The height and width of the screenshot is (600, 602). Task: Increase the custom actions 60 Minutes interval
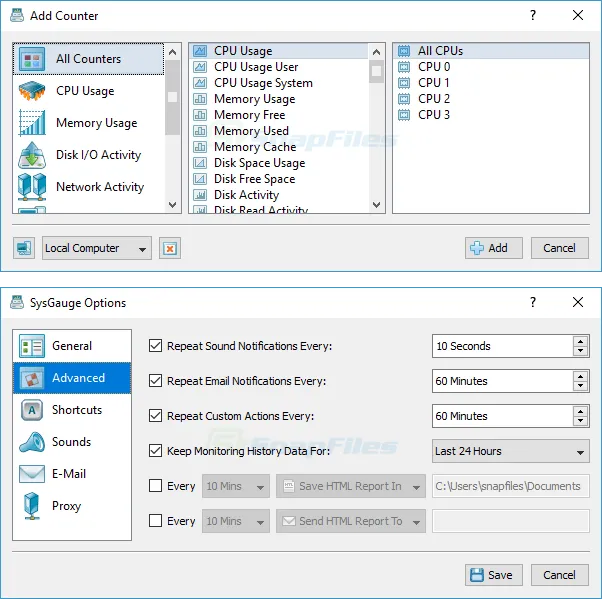(580, 411)
